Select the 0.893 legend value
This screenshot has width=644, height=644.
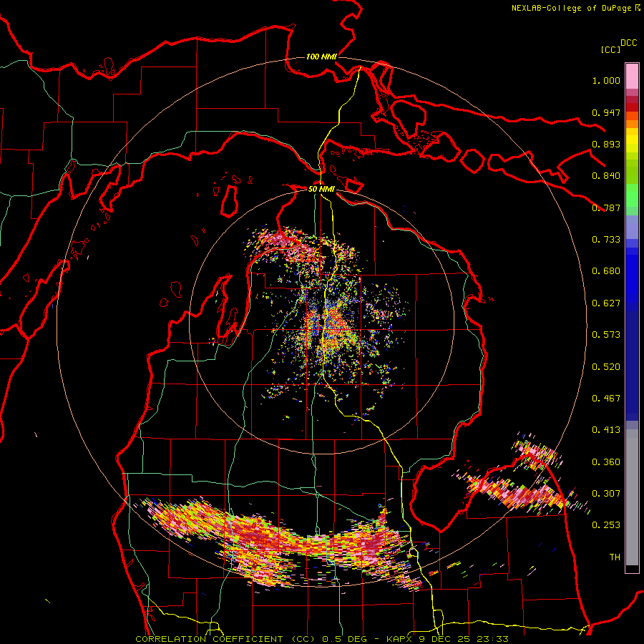(x=606, y=144)
